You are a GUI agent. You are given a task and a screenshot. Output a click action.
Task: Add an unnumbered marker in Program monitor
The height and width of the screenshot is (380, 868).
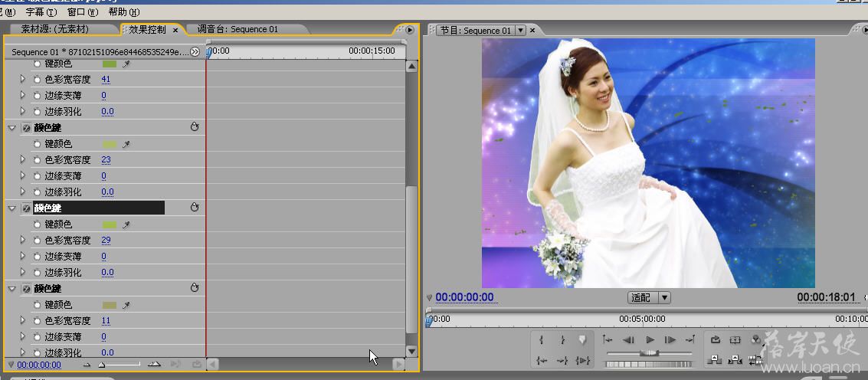(x=582, y=339)
